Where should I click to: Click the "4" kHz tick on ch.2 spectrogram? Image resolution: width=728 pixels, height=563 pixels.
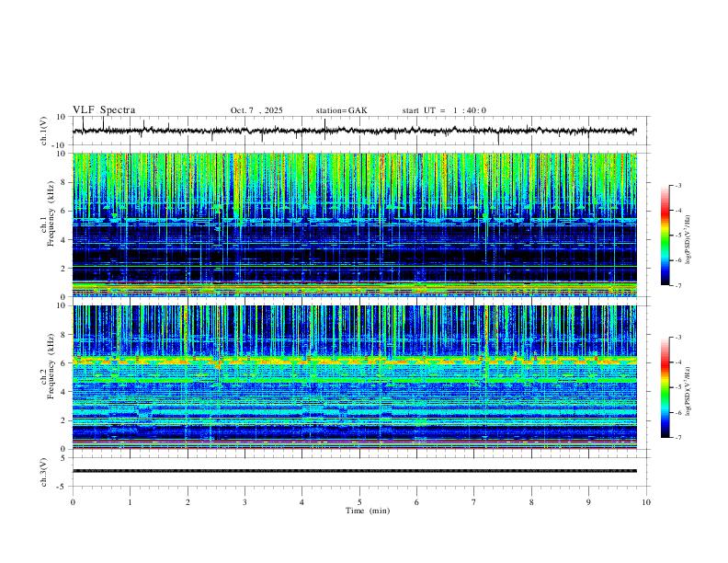click(63, 392)
